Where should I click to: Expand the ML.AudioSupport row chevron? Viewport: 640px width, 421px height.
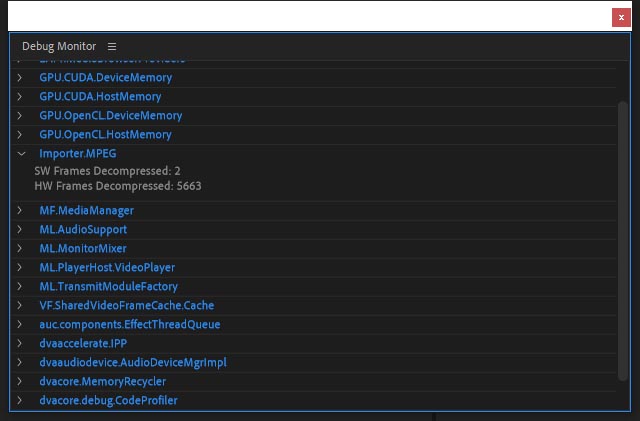coord(19,229)
